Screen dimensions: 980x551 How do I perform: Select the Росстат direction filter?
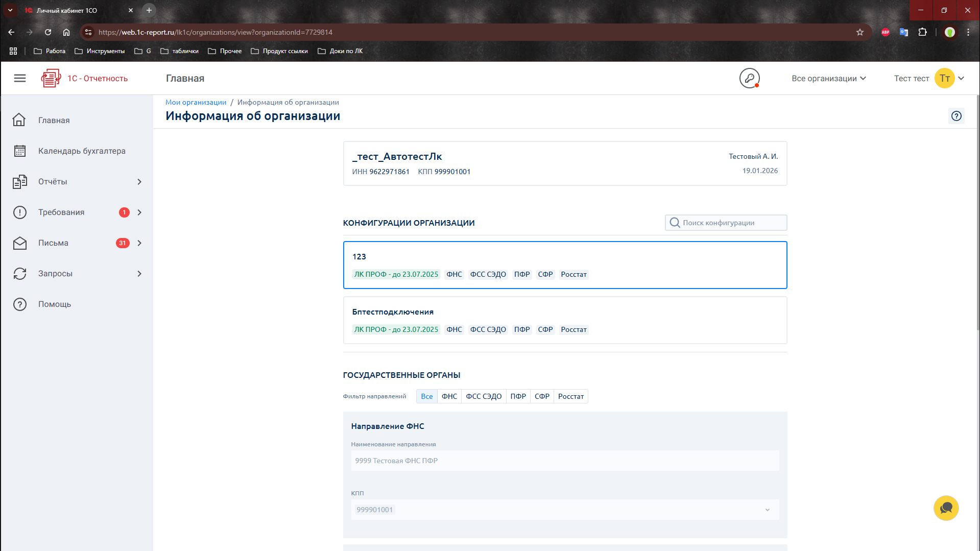pos(570,396)
